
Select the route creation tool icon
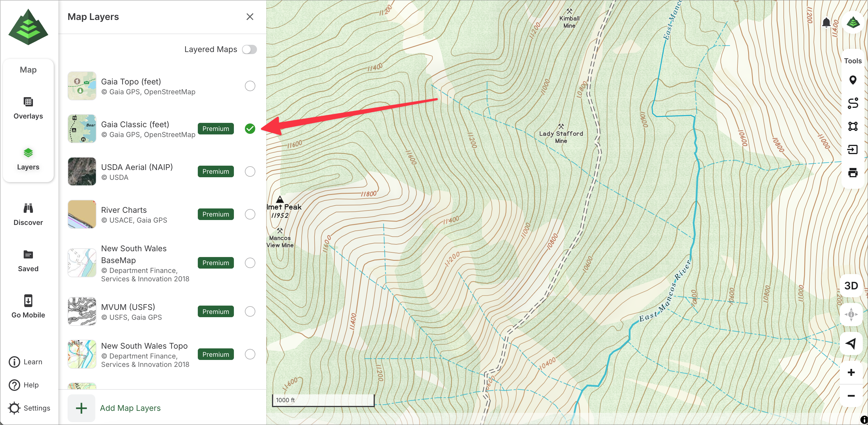pyautogui.click(x=852, y=103)
